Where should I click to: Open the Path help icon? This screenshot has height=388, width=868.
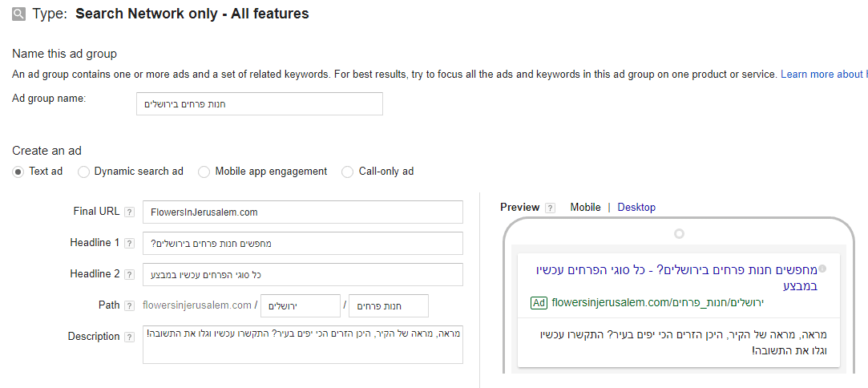(x=129, y=305)
